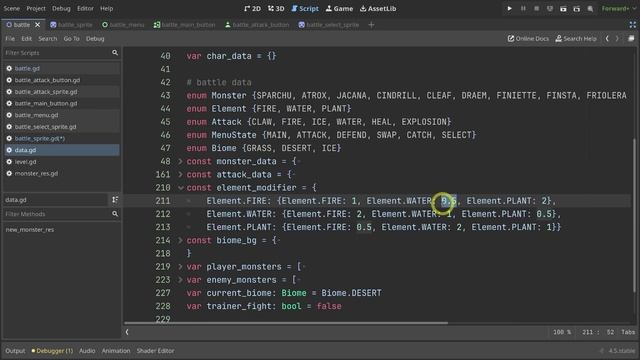Select data.gd in the script list
The width and height of the screenshot is (640, 360).
click(61, 150)
